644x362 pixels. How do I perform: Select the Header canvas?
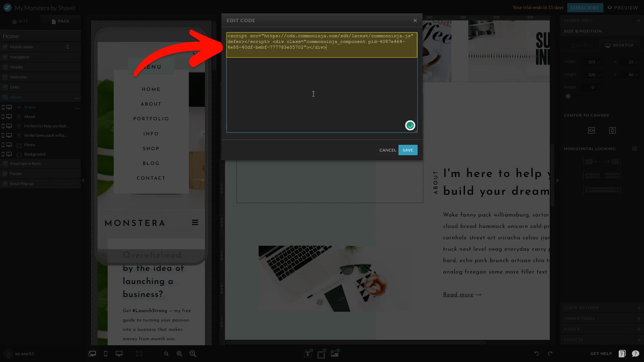coord(40,67)
